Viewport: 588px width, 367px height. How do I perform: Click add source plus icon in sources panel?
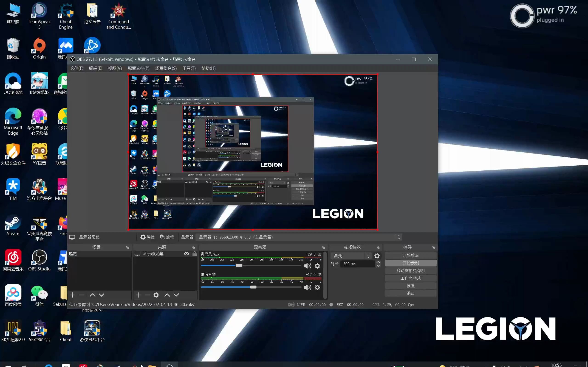pyautogui.click(x=139, y=295)
